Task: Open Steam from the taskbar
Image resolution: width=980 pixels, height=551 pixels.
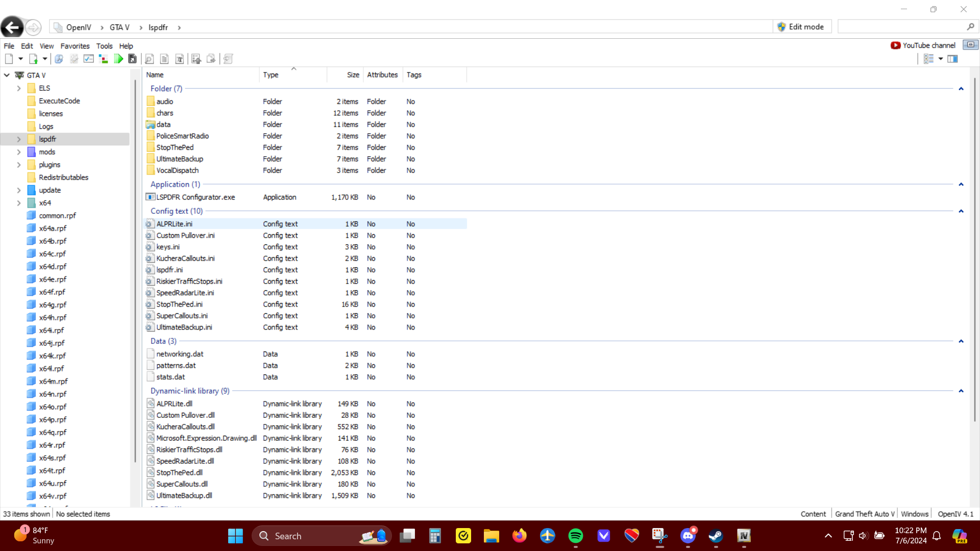Action: coord(716,536)
